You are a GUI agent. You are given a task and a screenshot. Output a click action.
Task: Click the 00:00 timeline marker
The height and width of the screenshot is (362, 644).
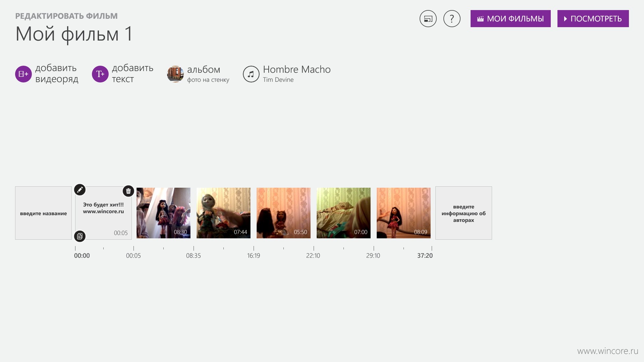coord(82,256)
